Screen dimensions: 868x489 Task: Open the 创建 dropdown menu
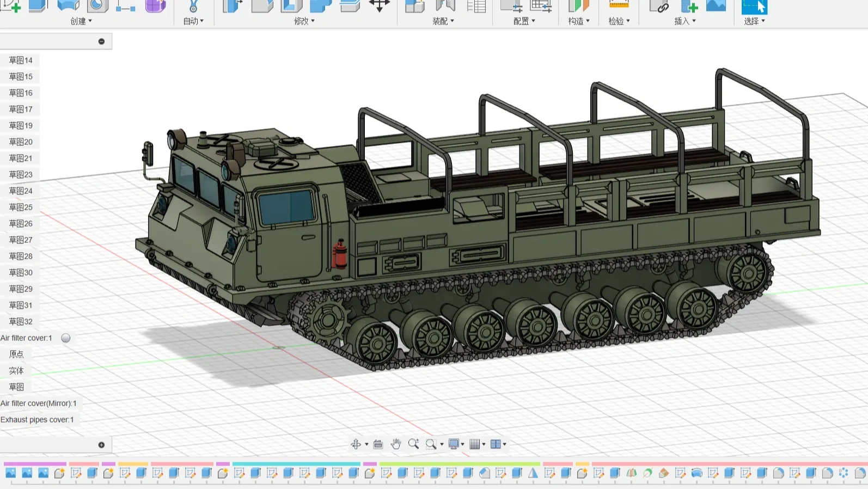coord(81,21)
